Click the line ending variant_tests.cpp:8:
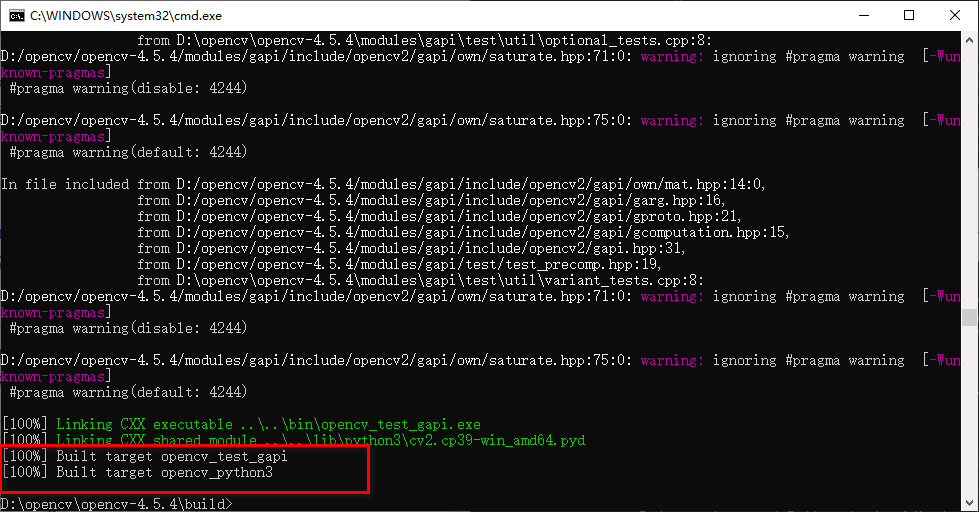Screen dimensions: 979x512 tap(421, 280)
